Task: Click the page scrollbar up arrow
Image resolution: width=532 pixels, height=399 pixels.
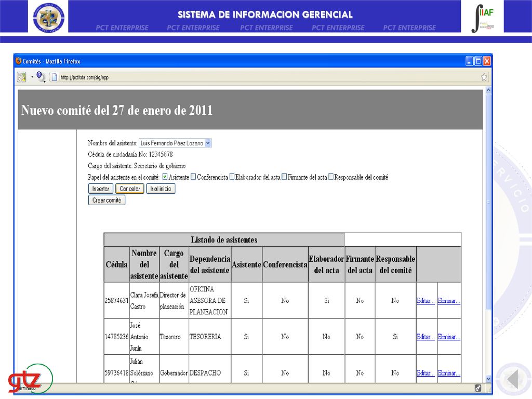Action: (488, 90)
